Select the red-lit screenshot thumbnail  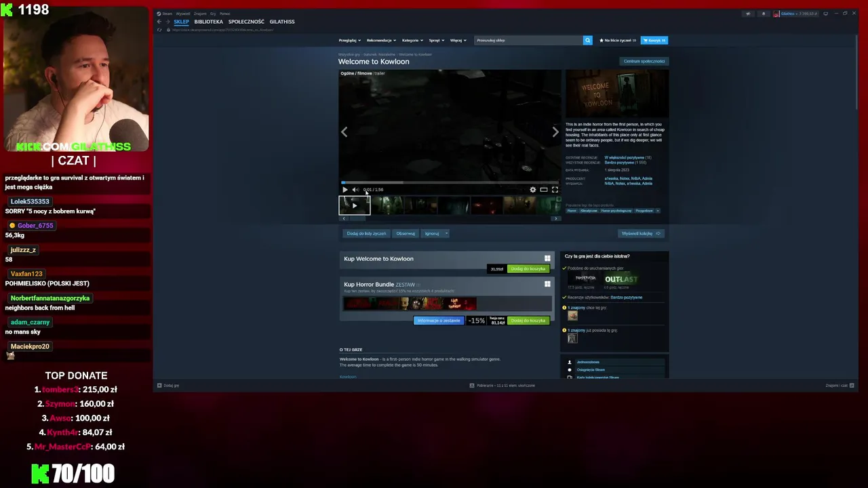[486, 205]
